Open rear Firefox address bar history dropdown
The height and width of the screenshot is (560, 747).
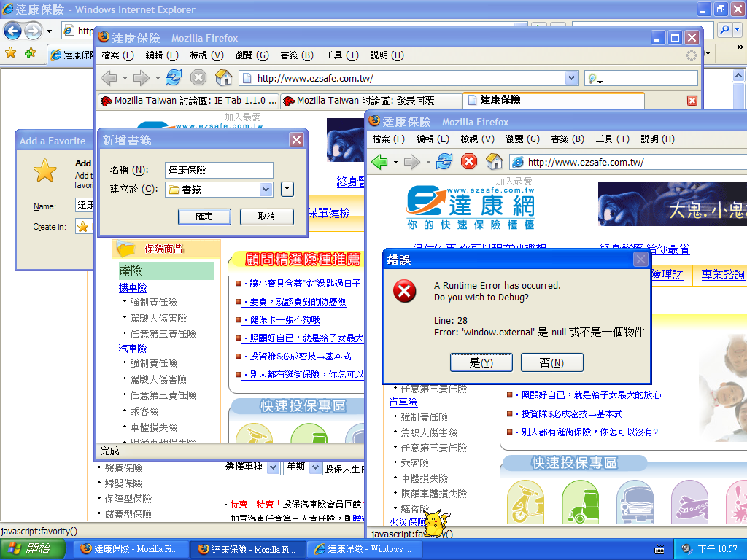[572, 78]
